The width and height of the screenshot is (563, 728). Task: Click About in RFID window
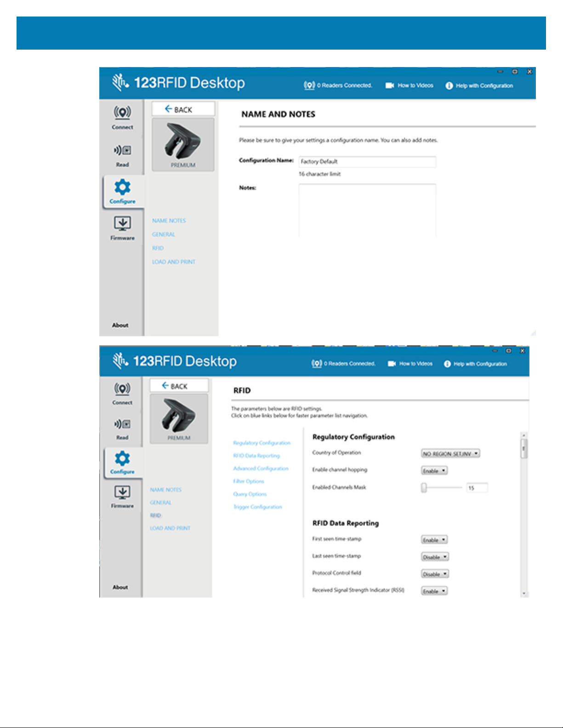point(120,587)
